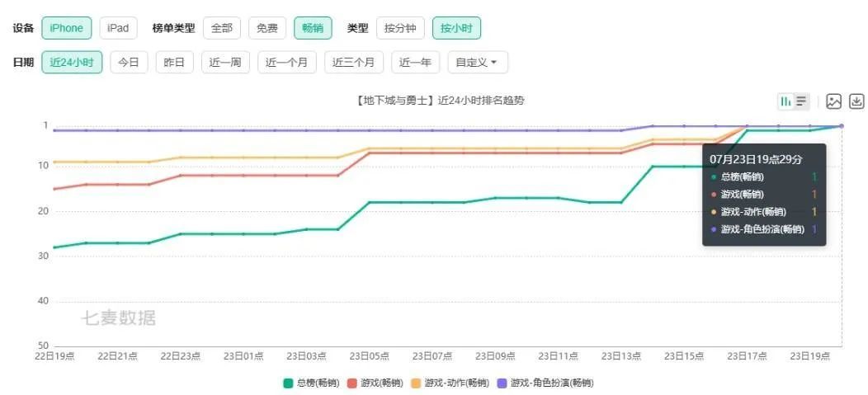Switch to 全部 chart type

(x=222, y=28)
